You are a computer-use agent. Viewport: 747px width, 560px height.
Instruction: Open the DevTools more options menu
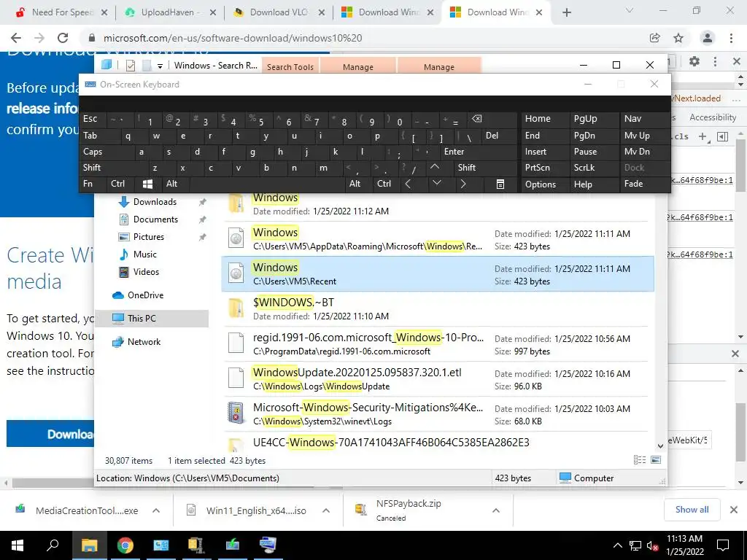coord(715,61)
